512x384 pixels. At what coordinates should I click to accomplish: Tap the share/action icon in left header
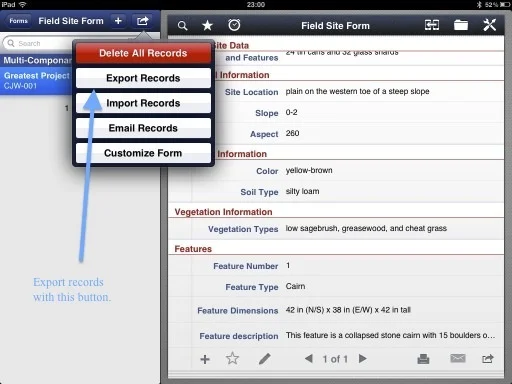coord(143,21)
